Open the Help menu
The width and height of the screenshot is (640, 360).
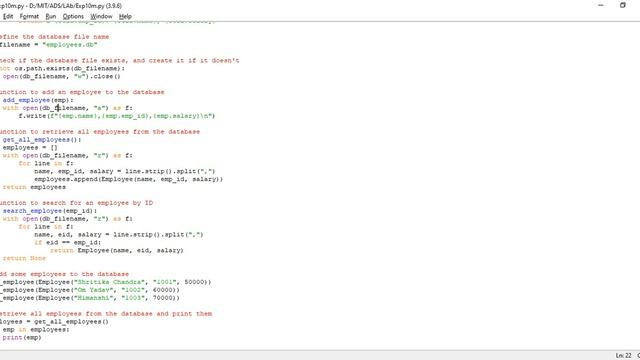coord(125,16)
